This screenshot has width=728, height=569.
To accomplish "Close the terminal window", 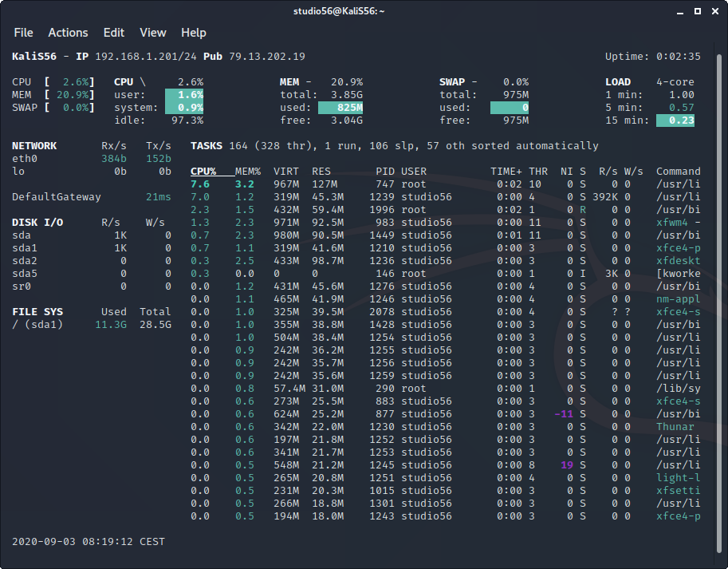I will coord(714,11).
